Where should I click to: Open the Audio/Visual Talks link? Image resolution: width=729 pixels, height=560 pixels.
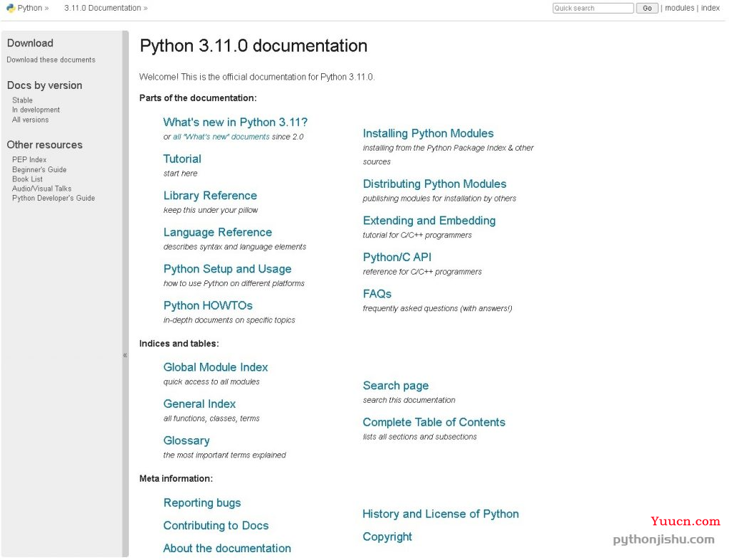tap(42, 189)
